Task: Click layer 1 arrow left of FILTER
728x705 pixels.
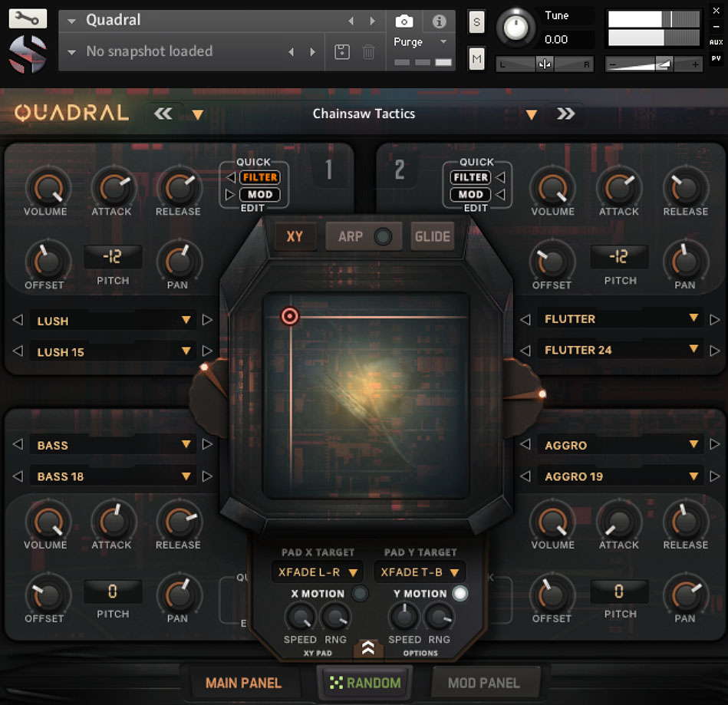Action: coord(231,177)
